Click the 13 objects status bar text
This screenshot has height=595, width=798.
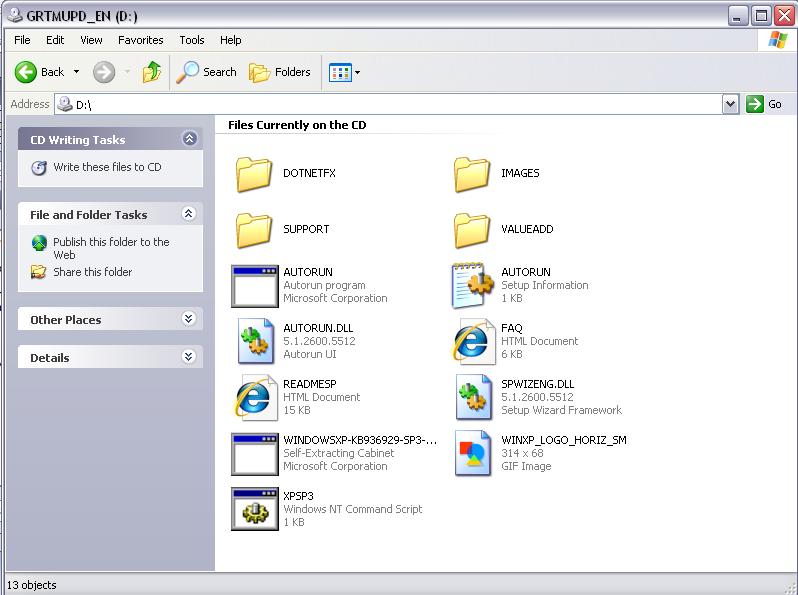(32, 585)
